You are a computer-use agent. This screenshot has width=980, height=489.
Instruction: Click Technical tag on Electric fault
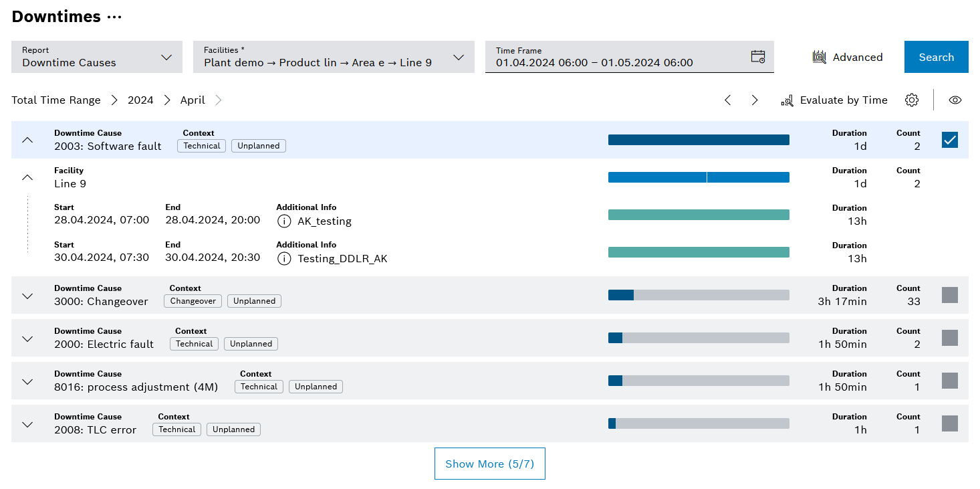[x=195, y=344]
